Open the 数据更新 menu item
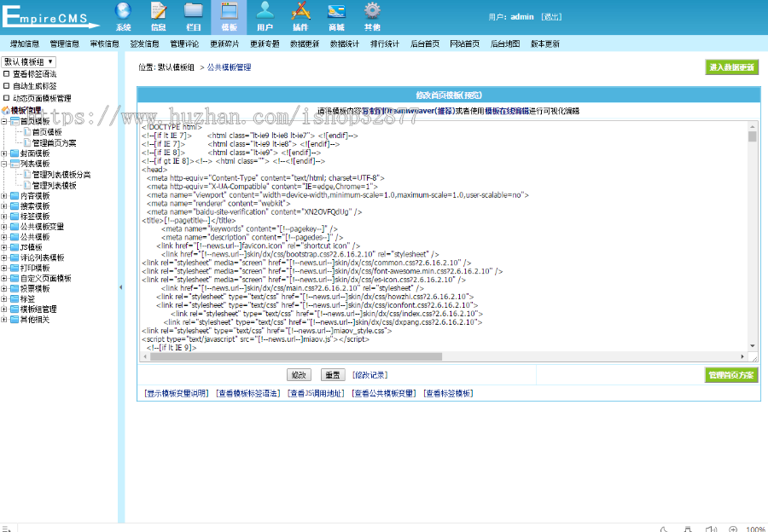The height and width of the screenshot is (532, 768). (x=305, y=43)
